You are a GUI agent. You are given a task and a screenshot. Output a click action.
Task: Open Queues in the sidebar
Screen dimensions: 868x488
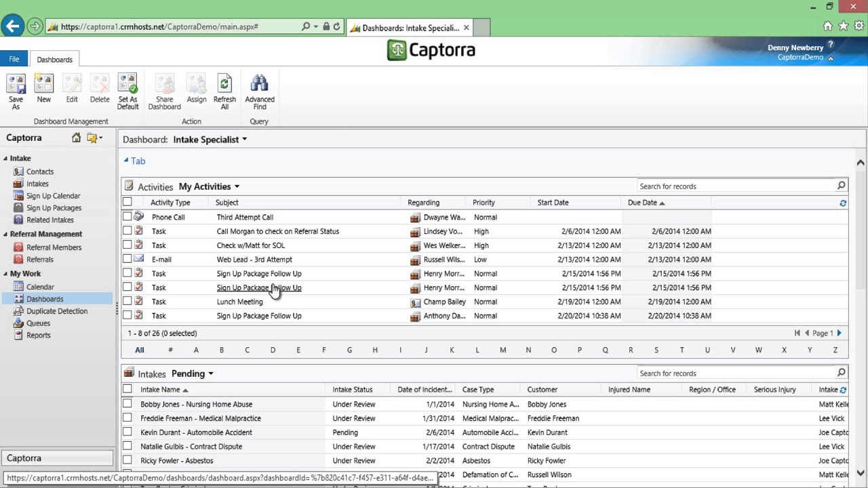pos(38,323)
